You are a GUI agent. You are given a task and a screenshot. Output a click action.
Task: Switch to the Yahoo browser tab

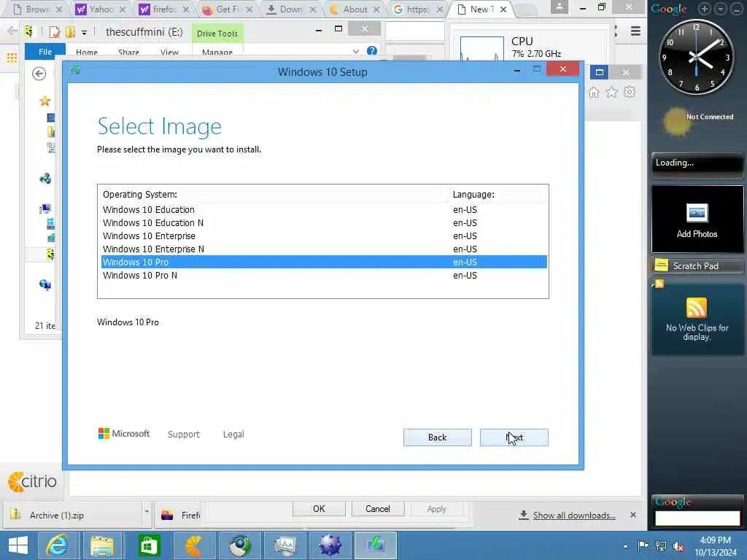[x=101, y=9]
